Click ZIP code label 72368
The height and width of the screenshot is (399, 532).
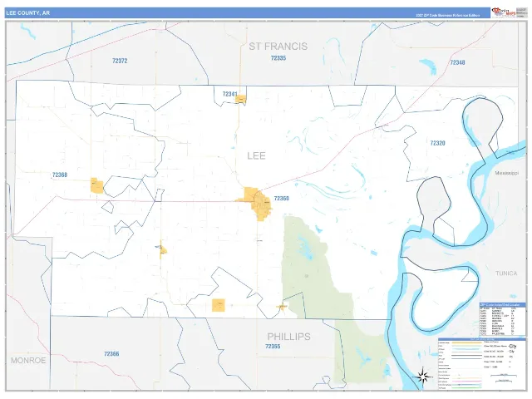[60, 175]
